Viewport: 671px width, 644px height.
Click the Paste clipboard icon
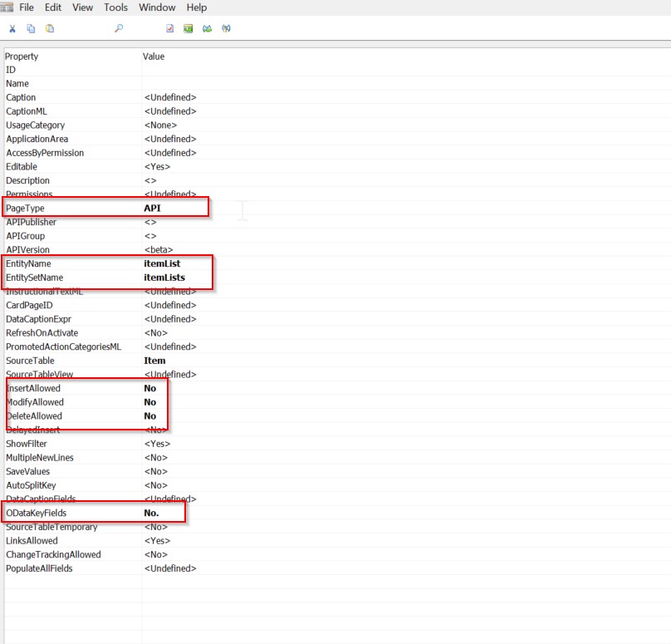[50, 28]
